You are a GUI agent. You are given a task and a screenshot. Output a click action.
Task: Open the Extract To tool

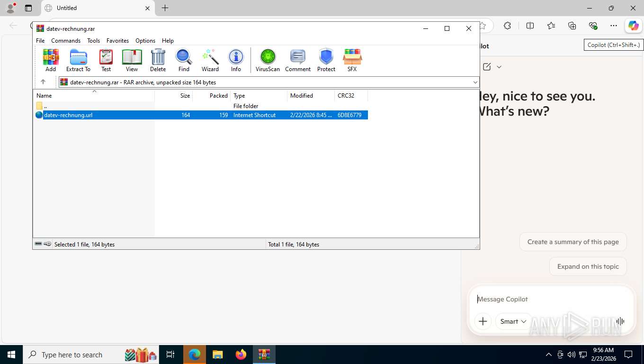[x=78, y=60]
